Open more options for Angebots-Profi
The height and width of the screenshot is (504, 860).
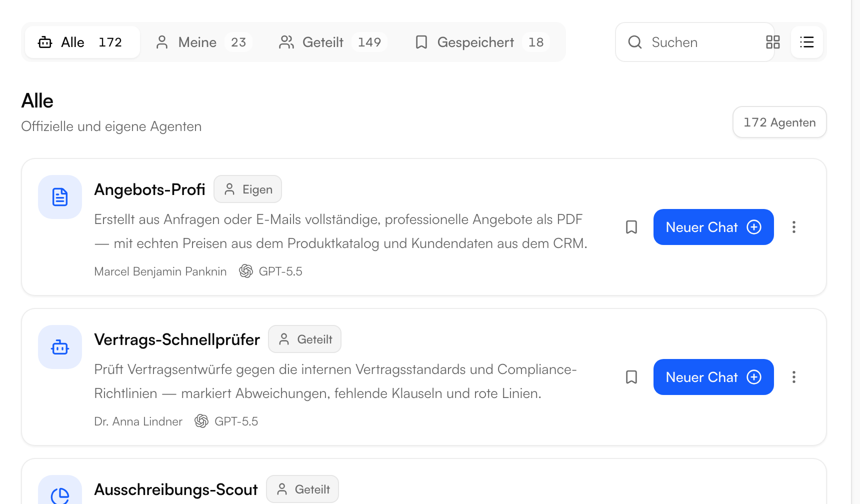794,227
